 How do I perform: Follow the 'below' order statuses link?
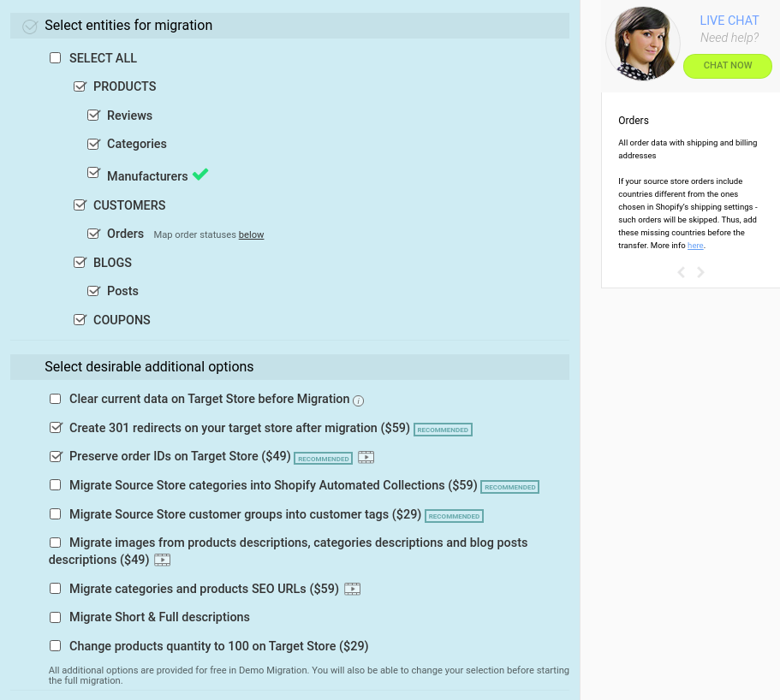point(251,234)
